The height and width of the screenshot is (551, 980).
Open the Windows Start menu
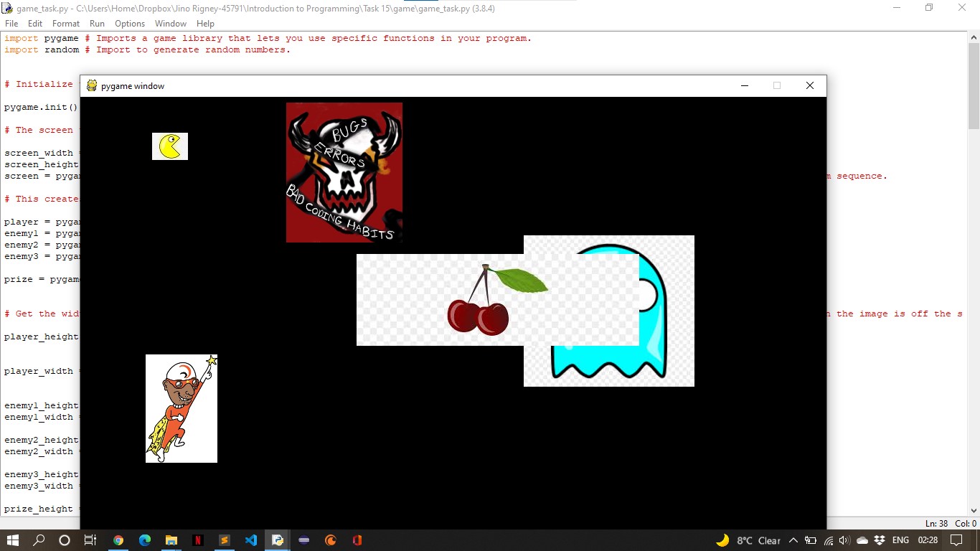(x=14, y=540)
